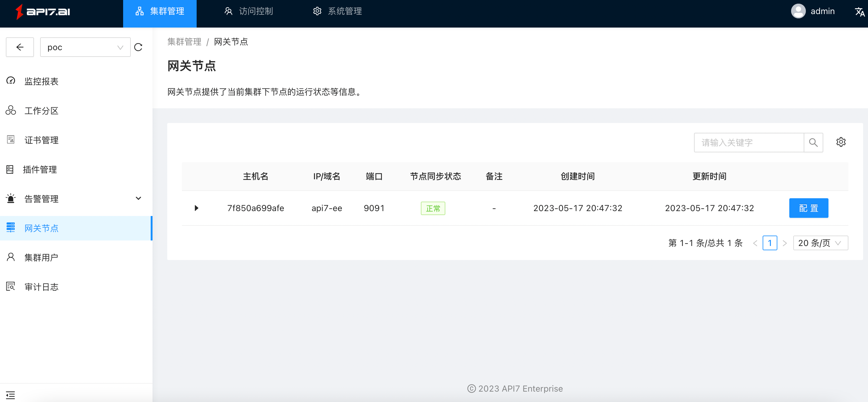The height and width of the screenshot is (402, 868).
Task: Go back with the left arrow button
Action: coord(20,47)
